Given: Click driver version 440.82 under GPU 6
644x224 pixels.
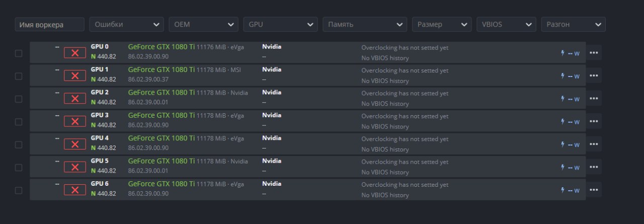Looking at the screenshot, I should click(x=107, y=194).
